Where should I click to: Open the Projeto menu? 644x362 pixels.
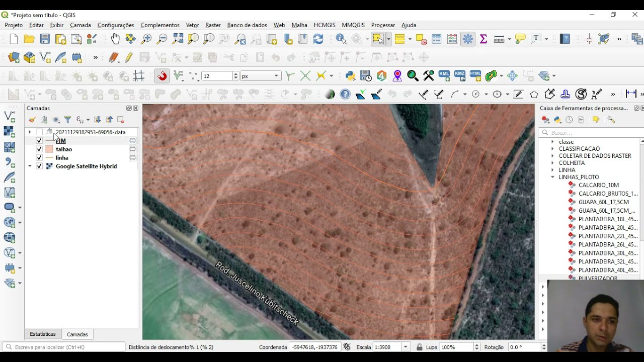[14, 25]
